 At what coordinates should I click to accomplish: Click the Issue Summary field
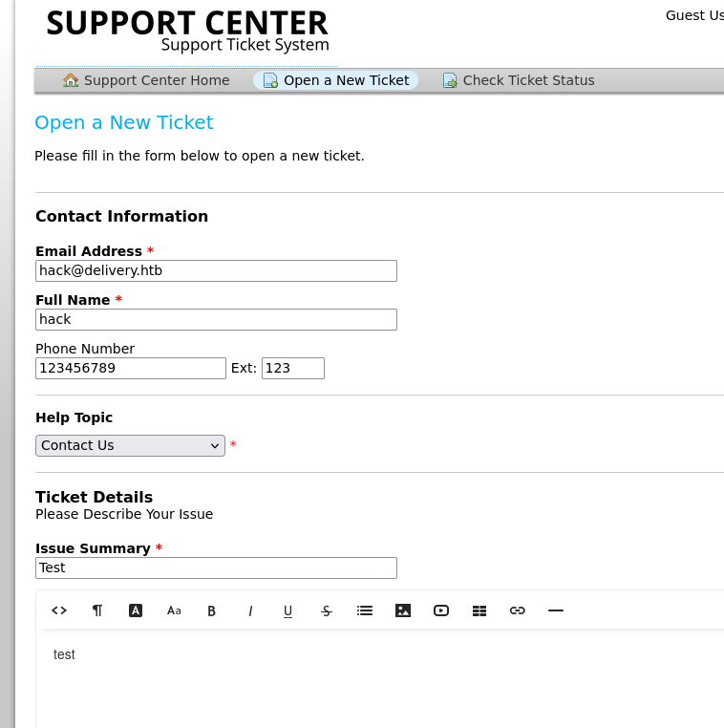(x=216, y=567)
